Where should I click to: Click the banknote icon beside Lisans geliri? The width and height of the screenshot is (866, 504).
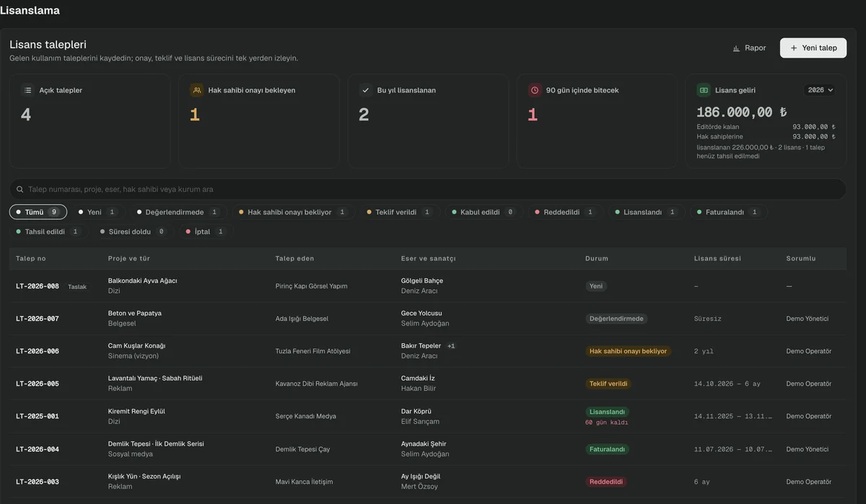[704, 90]
